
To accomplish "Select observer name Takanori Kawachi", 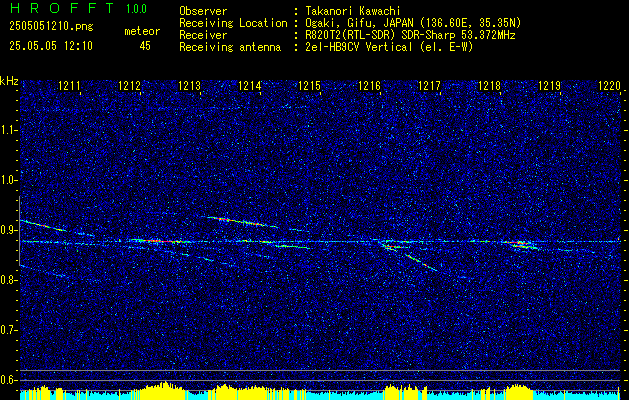I will tap(352, 11).
